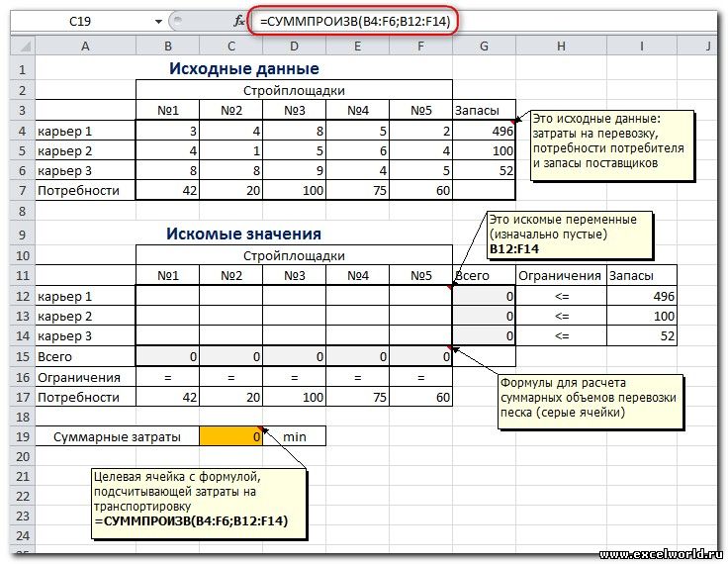Screen dimensions: 728x564
Task: Open the Name Box dropdown arrow
Action: pos(159,22)
